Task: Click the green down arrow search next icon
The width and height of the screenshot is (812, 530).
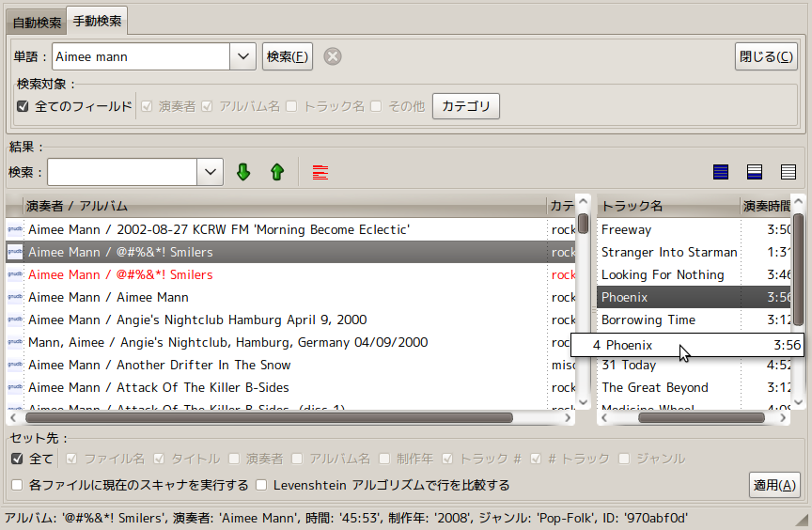Action: pyautogui.click(x=243, y=172)
